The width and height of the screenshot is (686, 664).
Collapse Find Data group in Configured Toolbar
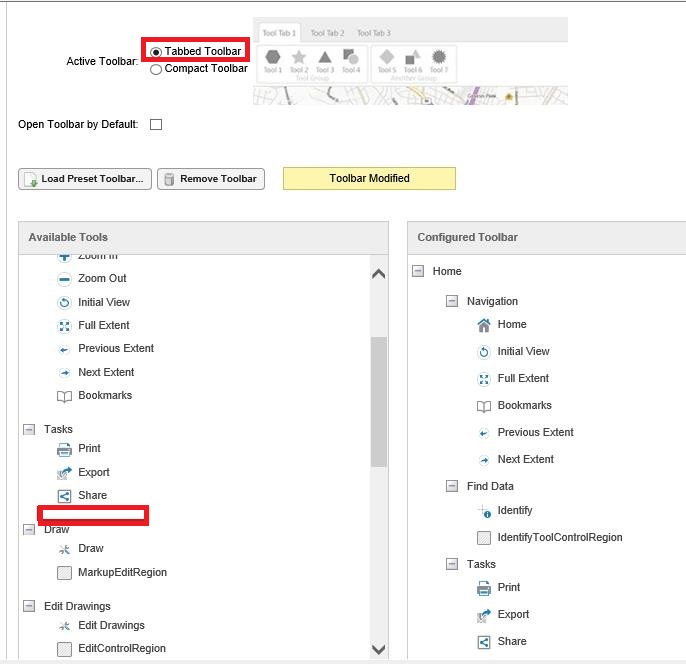pos(452,486)
